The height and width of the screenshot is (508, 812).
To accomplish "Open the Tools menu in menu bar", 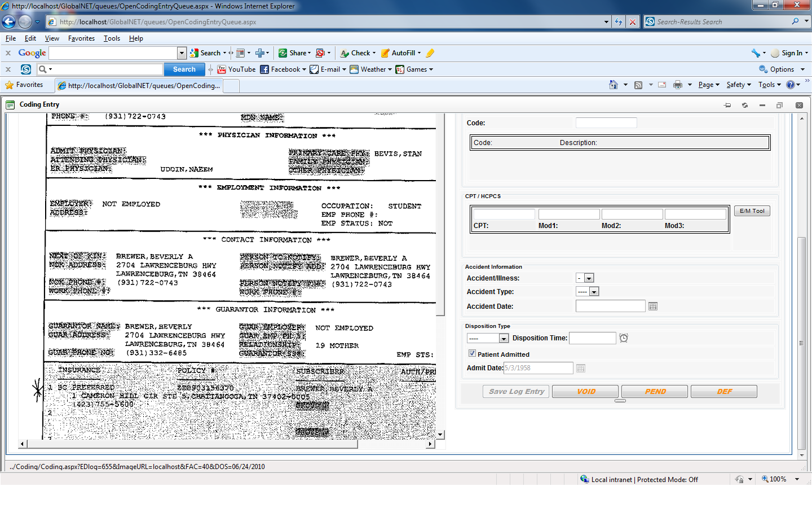I will pos(112,38).
